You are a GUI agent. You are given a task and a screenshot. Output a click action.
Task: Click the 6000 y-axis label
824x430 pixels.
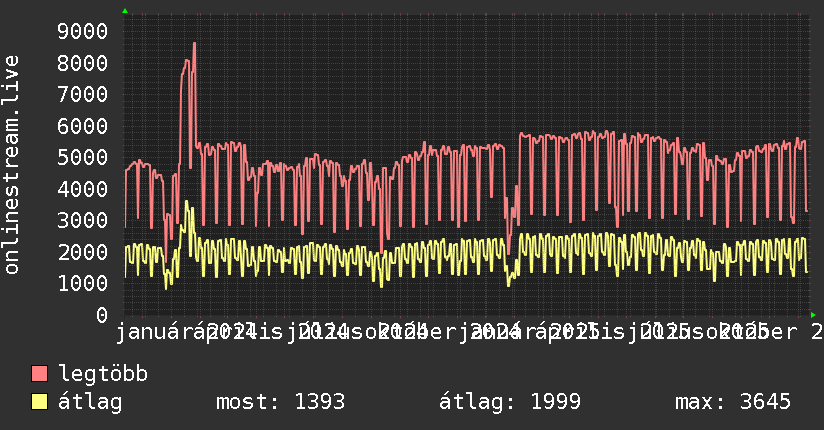tap(83, 126)
